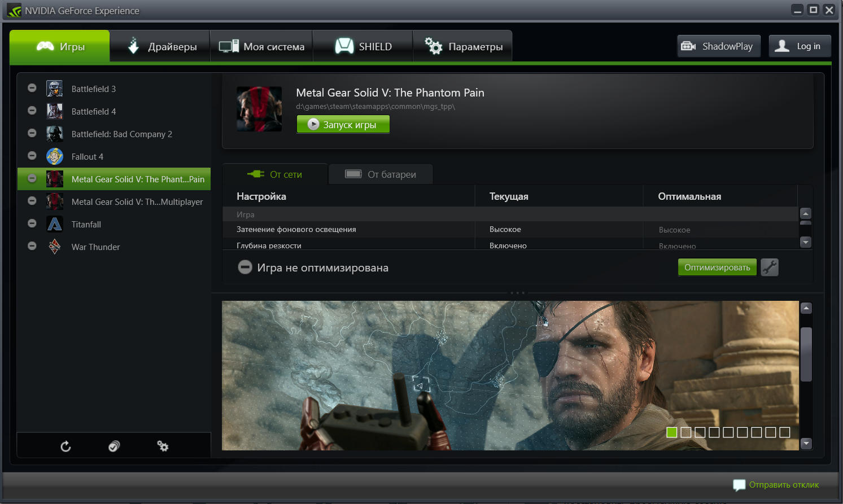The height and width of the screenshot is (504, 843).
Task: Select the От сети power tab
Action: 275,174
